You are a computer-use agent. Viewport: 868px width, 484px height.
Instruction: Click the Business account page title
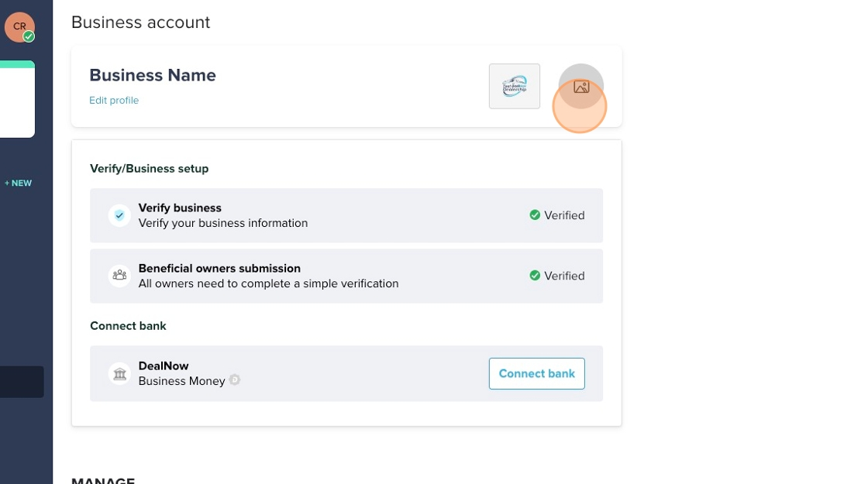coord(140,22)
